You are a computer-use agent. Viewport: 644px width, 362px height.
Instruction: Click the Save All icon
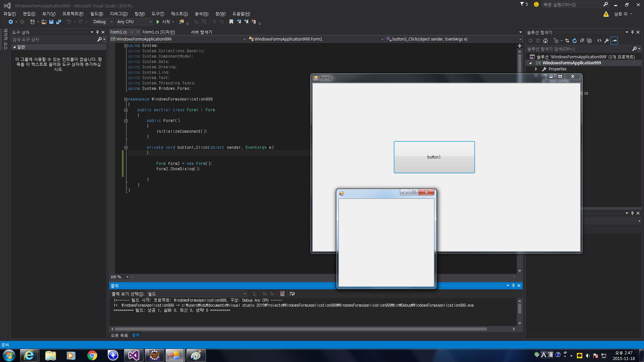click(59, 22)
